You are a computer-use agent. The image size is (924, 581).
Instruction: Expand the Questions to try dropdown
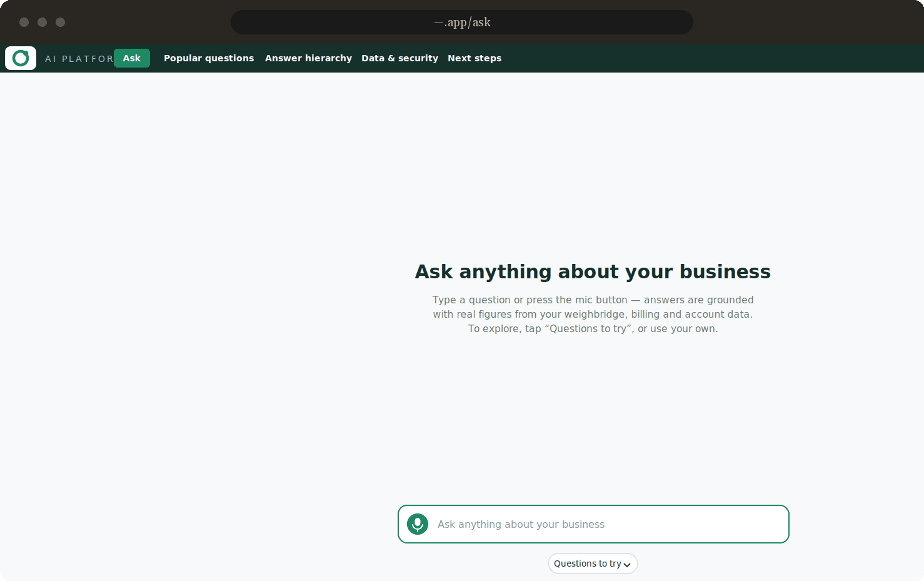593,563
